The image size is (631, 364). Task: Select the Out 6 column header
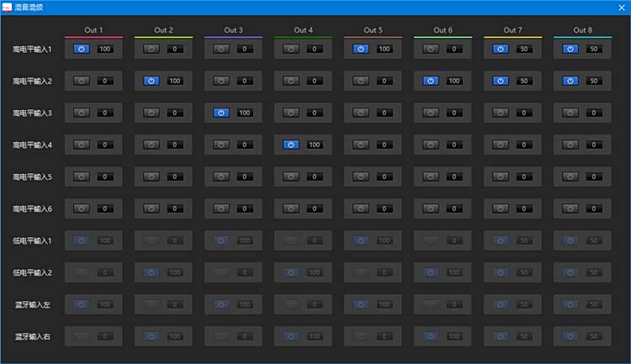click(x=443, y=30)
